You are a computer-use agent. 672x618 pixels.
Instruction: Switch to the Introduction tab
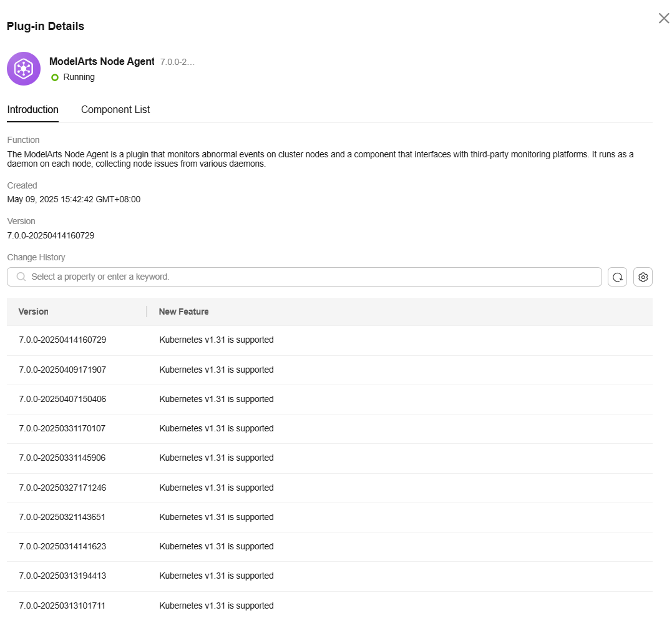point(32,110)
